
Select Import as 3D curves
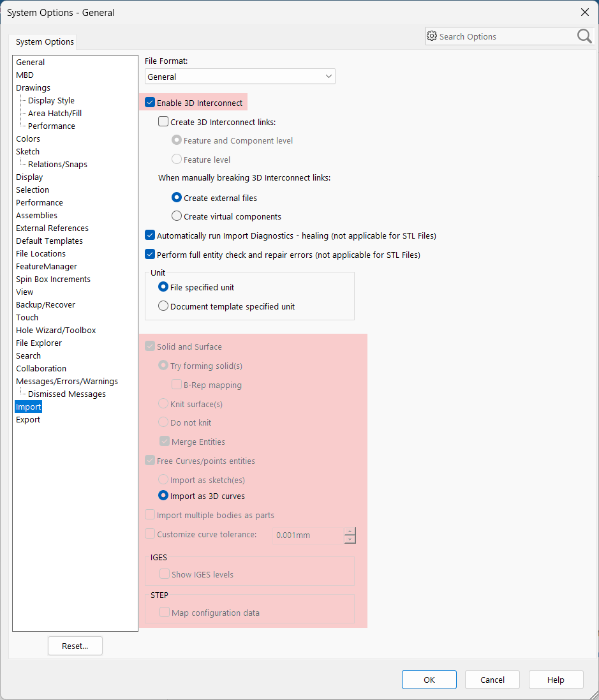click(163, 496)
